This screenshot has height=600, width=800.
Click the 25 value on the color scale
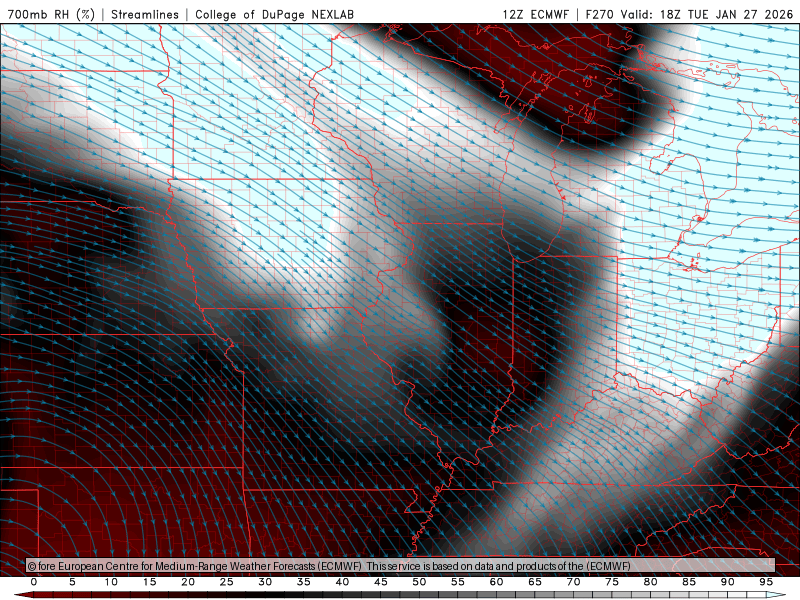pyautogui.click(x=227, y=582)
